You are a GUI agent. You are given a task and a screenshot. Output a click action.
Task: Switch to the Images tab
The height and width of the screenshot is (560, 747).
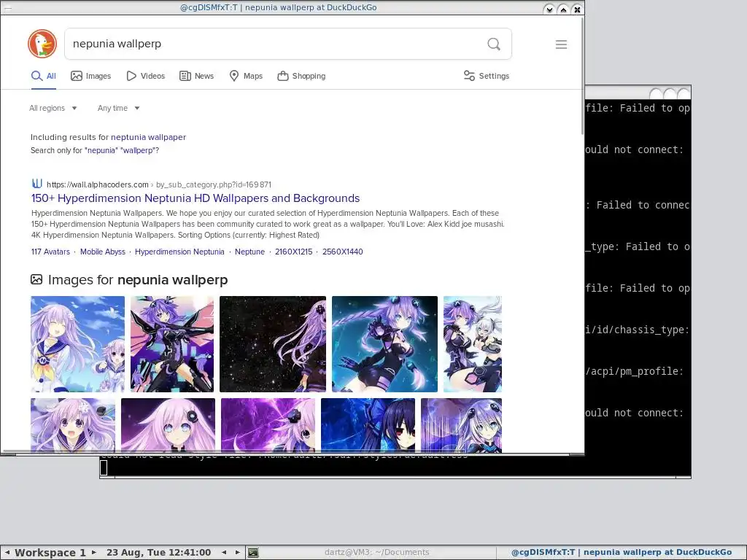tap(90, 76)
